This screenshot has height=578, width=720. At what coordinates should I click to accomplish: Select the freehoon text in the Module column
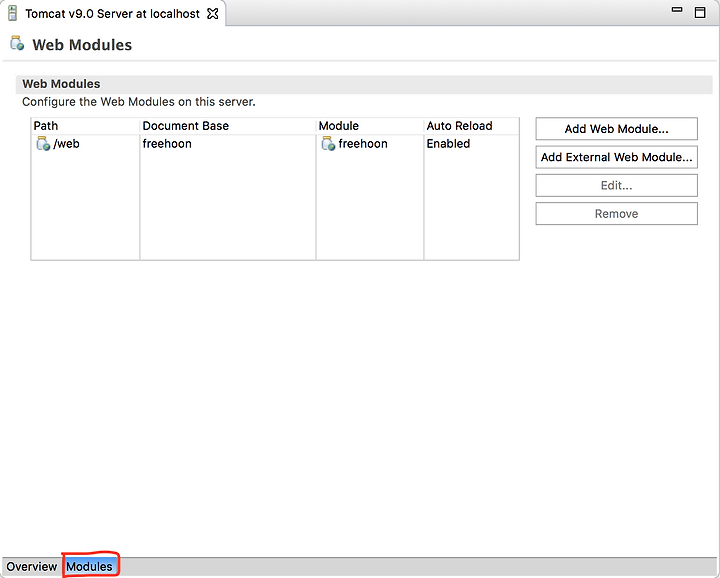coord(363,144)
